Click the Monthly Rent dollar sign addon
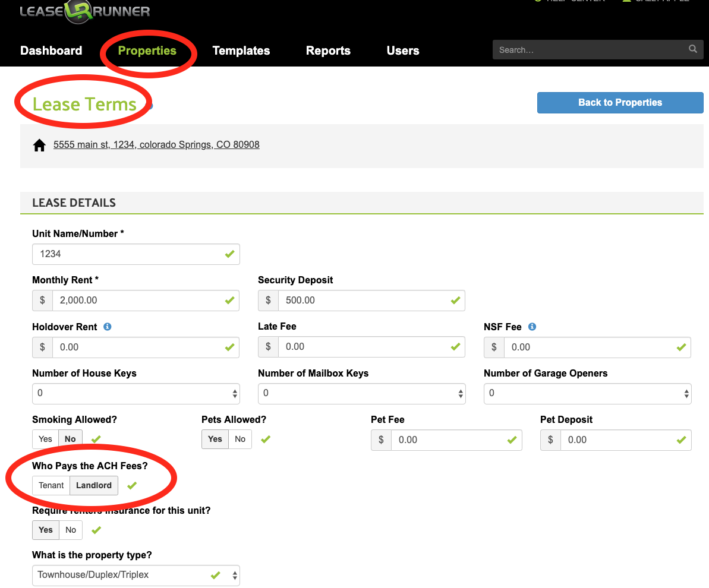Viewport: 709px width, 588px height. [42, 301]
